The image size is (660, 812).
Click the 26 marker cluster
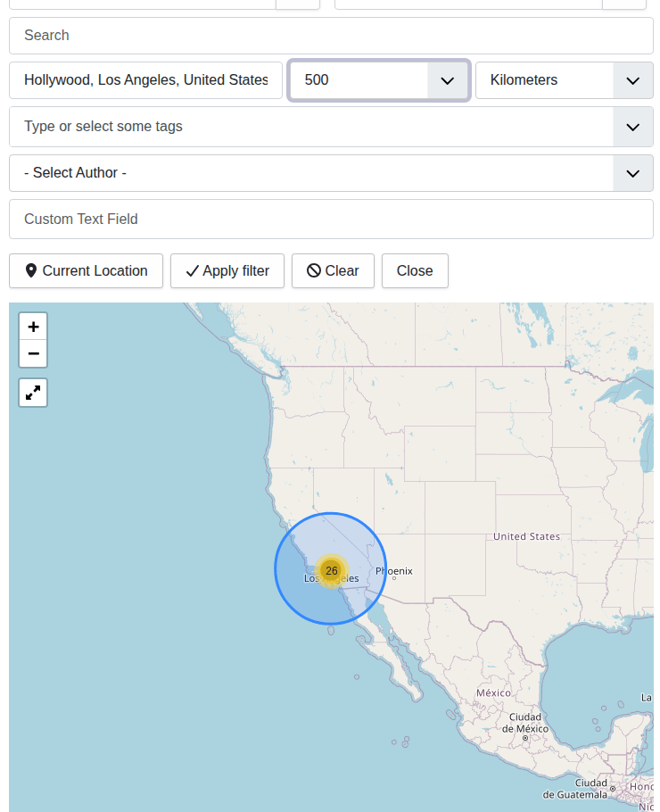click(331, 570)
